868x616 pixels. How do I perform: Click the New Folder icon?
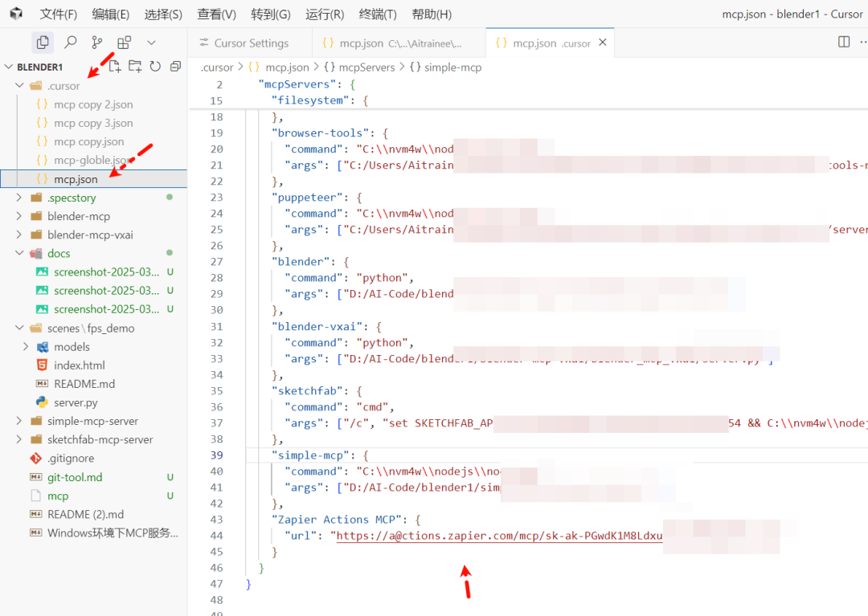(x=135, y=67)
